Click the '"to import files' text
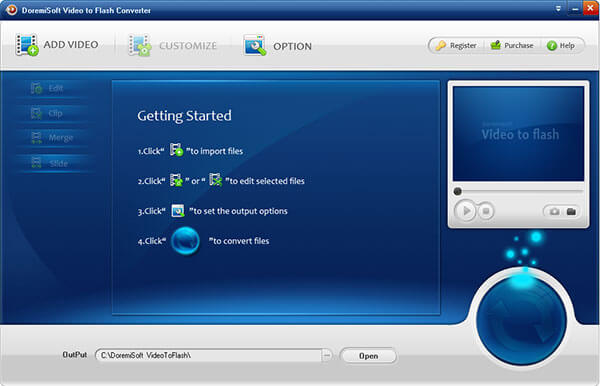The height and width of the screenshot is (386, 600). (x=215, y=151)
